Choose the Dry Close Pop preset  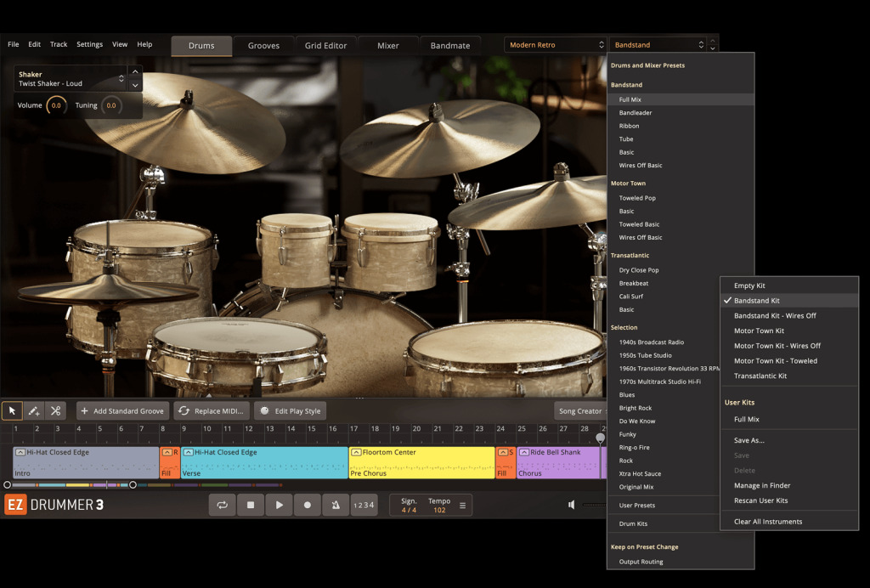(x=681, y=270)
